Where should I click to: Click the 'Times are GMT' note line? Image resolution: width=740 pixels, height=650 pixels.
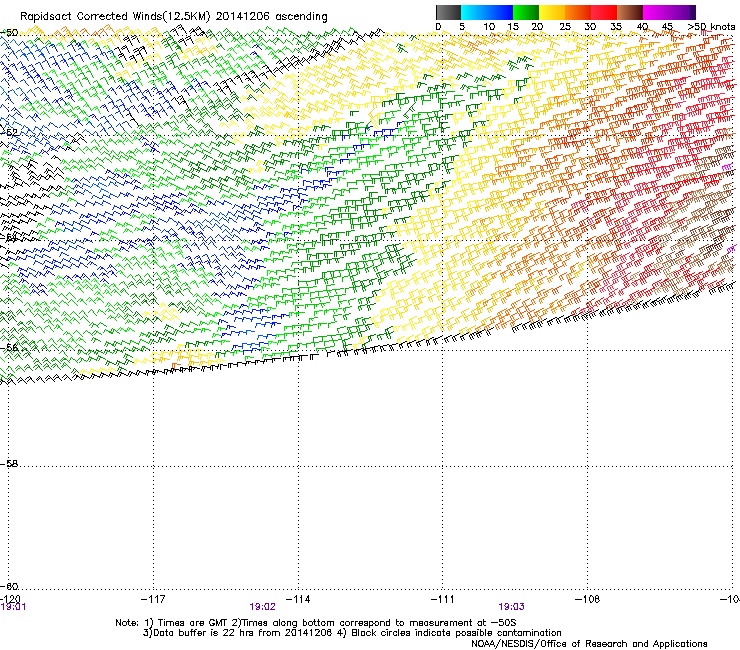click(x=316, y=623)
